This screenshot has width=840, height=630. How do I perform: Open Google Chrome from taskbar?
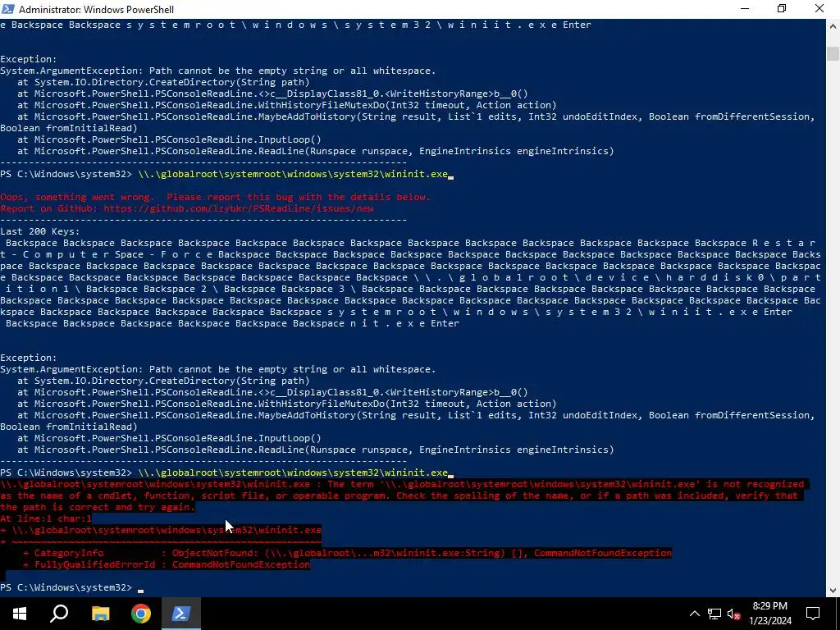tap(141, 614)
